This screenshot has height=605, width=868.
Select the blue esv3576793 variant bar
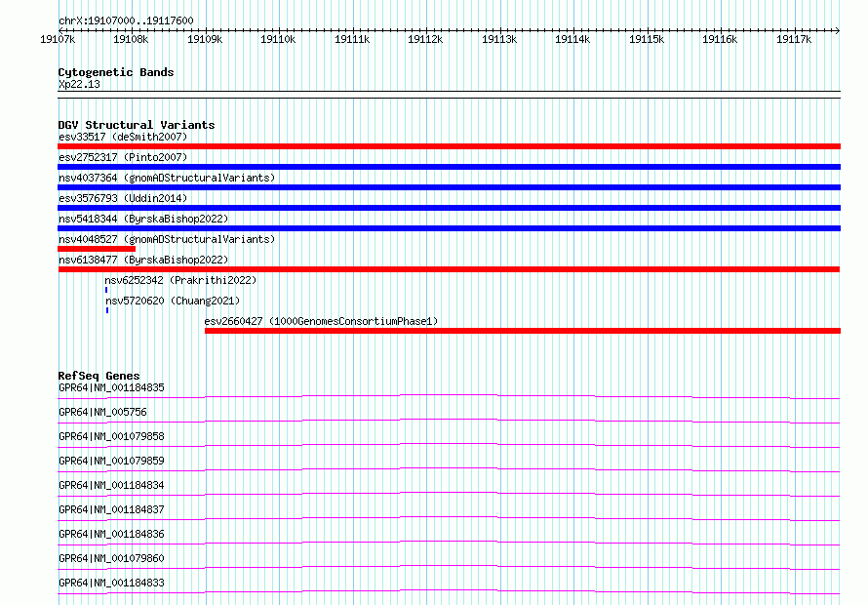[449, 208]
